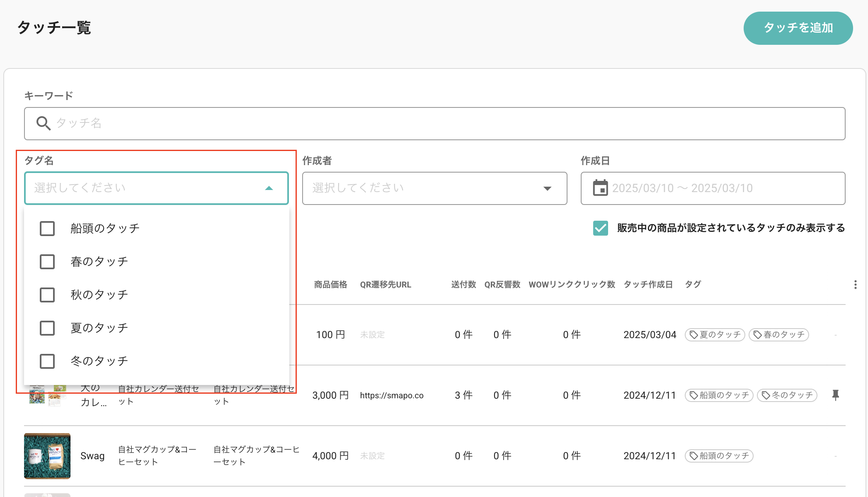Screen dimensions: 868x497
Task: Click the QR反響数 column header
Action: [502, 285]
